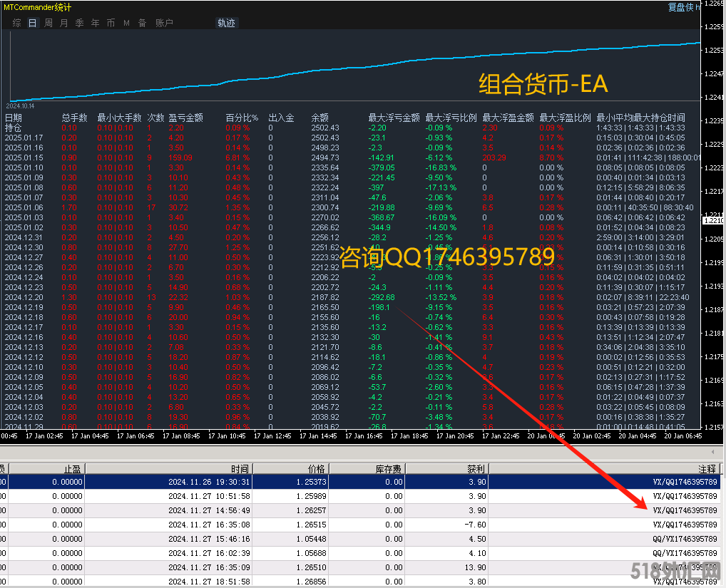
Task: Select order row dated 2024.11.27 10:51:58
Action: point(359,496)
